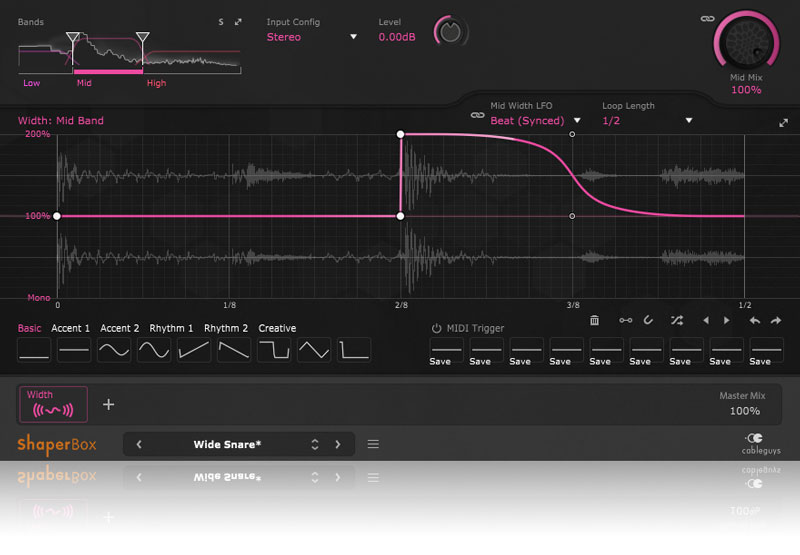Expand the Bands display with the arrows icon
Screen dimensions: 800x555
(238, 21)
